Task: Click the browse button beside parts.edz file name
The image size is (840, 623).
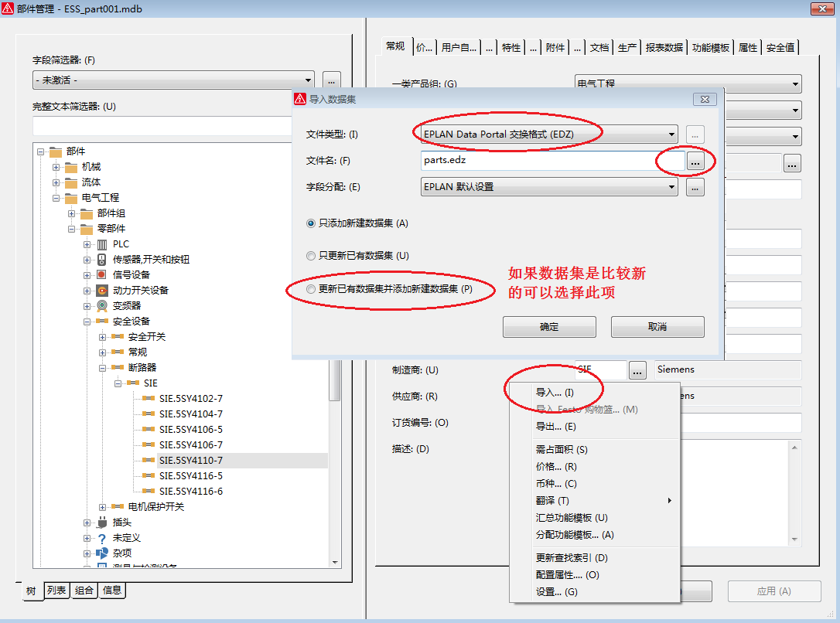Action: coord(695,162)
